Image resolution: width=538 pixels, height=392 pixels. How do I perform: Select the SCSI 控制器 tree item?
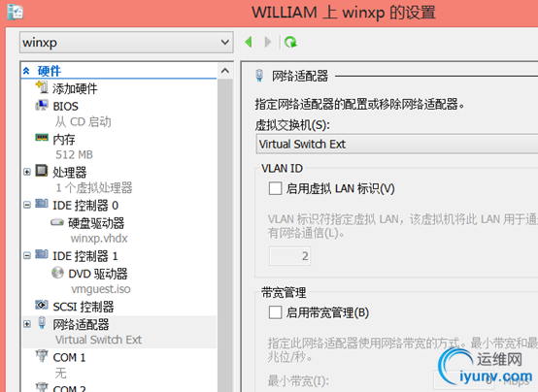[84, 307]
